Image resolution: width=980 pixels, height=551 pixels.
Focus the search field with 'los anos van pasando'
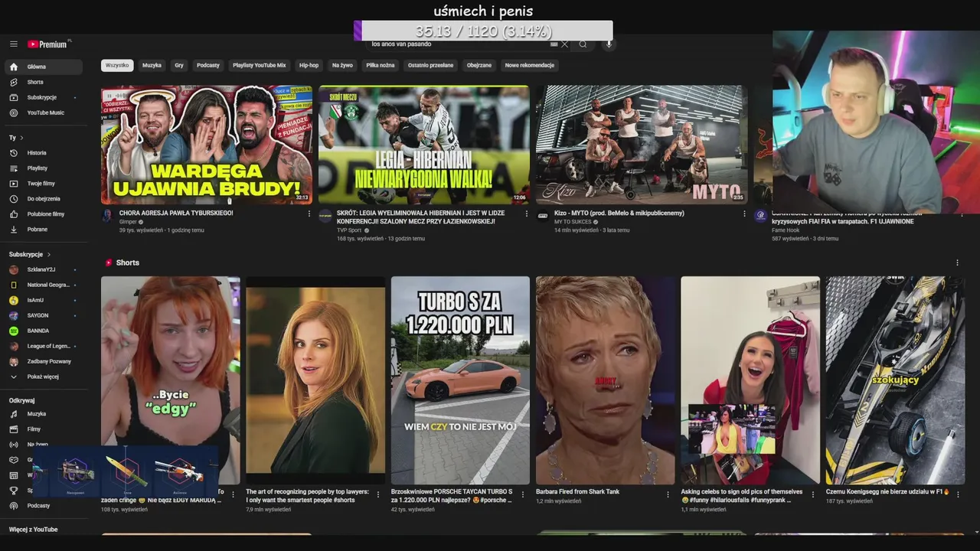(x=459, y=44)
